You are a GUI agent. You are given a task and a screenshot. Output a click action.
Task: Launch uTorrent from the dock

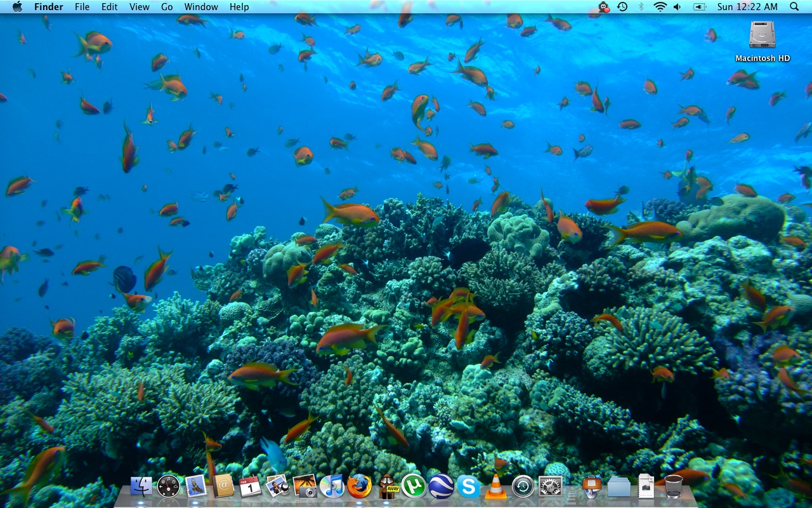point(414,486)
